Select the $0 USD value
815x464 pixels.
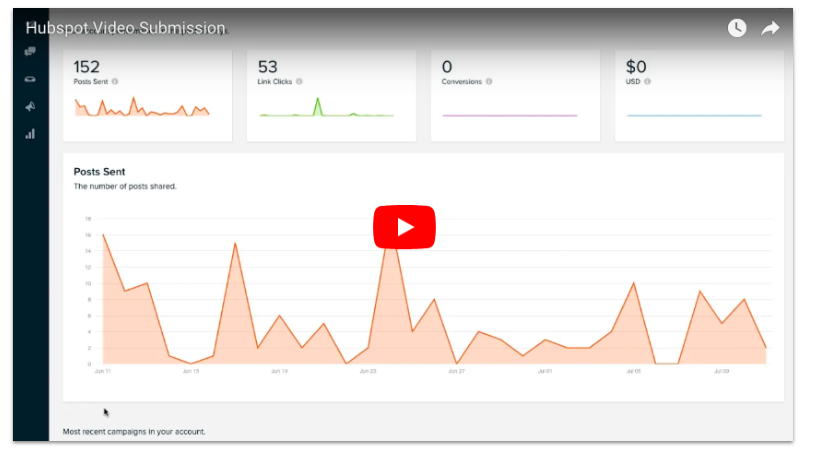pos(636,67)
